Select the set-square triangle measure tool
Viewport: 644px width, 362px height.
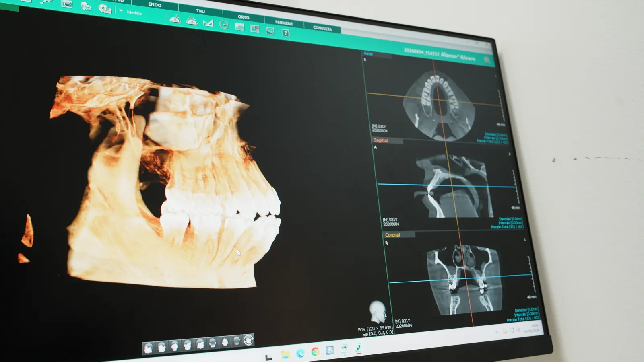tap(208, 23)
